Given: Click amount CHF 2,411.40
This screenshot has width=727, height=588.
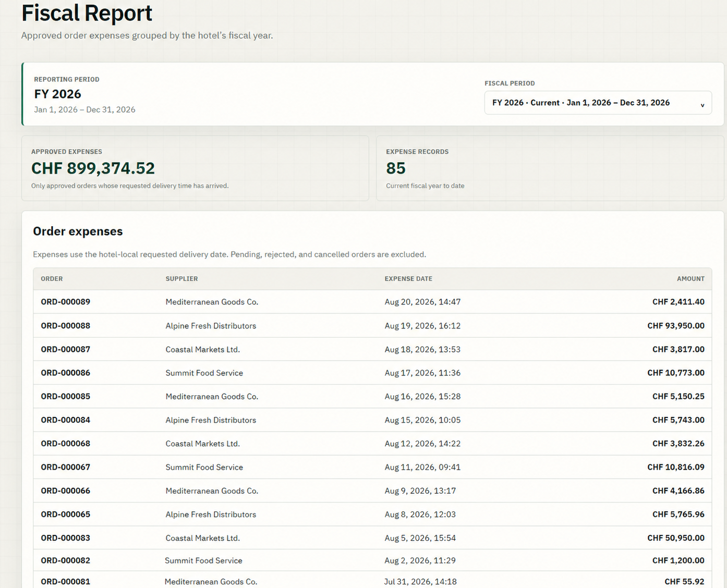Looking at the screenshot, I should click(678, 302).
